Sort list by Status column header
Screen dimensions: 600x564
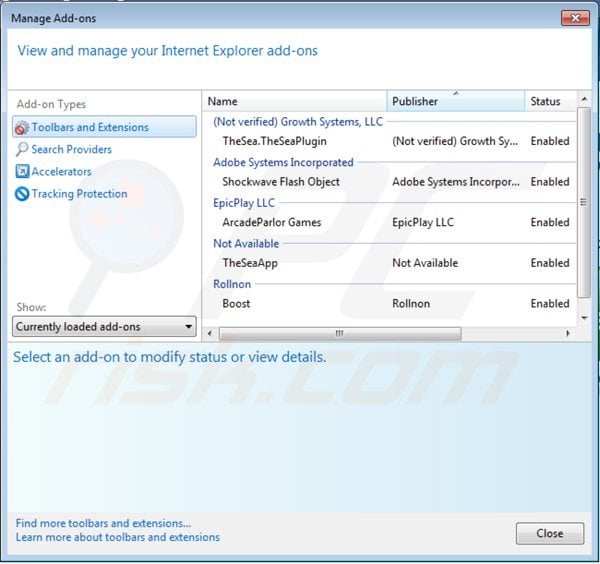[550, 101]
